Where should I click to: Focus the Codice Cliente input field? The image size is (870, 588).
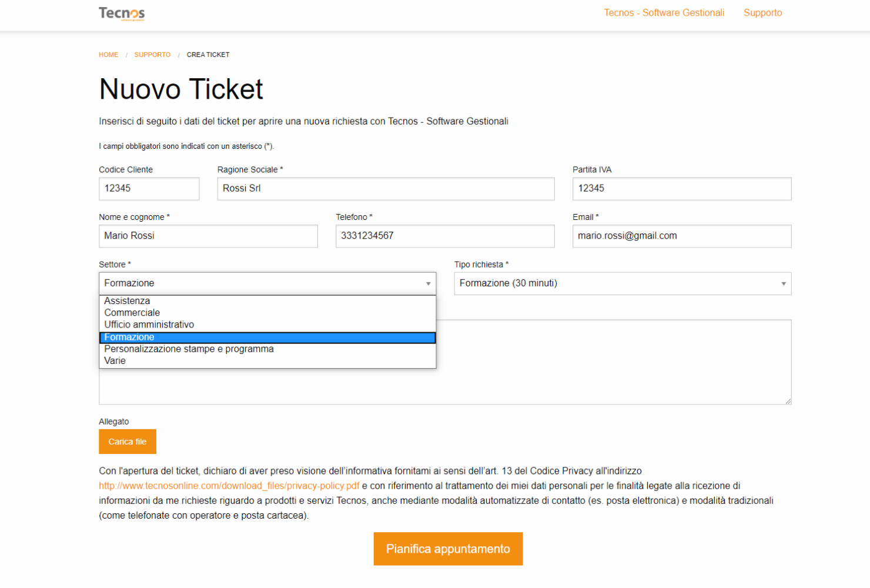click(149, 189)
